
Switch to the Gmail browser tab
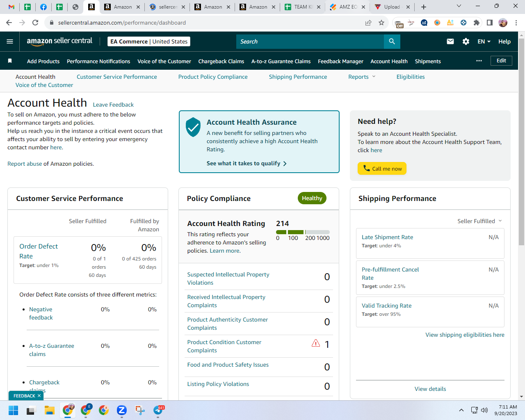tap(11, 7)
